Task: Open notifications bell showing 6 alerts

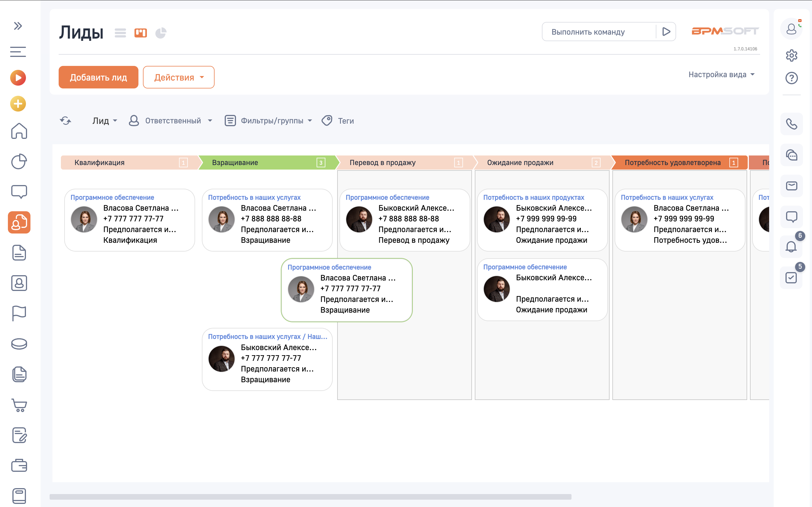Action: (791, 247)
